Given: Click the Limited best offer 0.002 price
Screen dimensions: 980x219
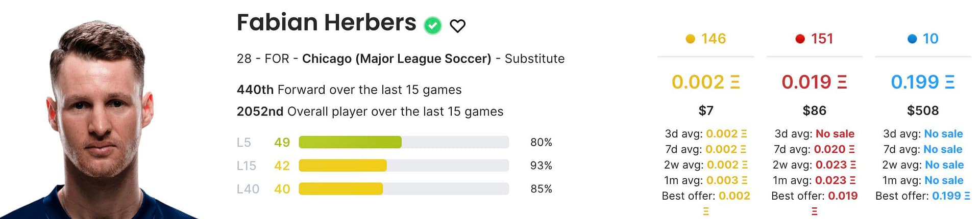Looking at the screenshot, I should (x=734, y=196).
